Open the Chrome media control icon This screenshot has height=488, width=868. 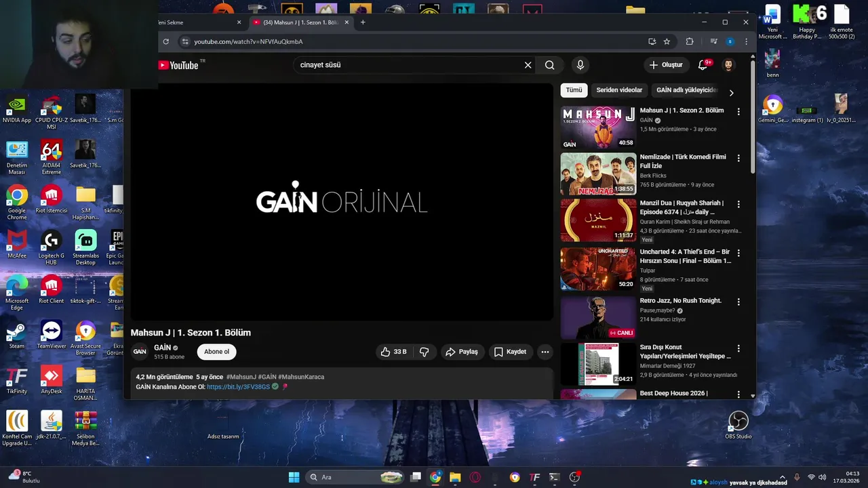713,41
